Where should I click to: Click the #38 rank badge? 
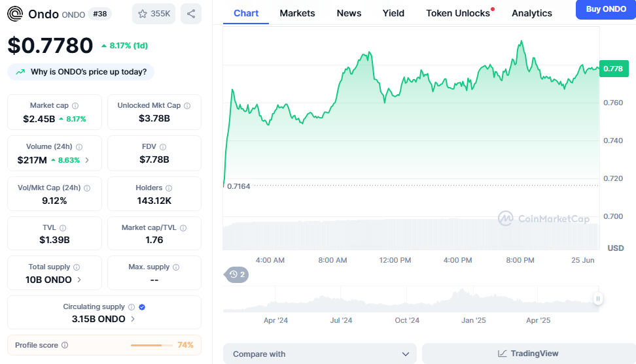99,14
